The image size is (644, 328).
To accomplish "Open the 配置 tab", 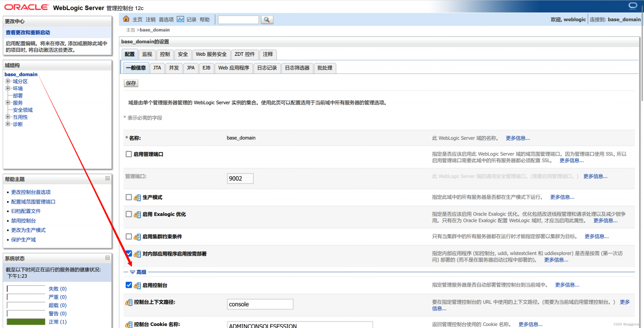I will [130, 54].
